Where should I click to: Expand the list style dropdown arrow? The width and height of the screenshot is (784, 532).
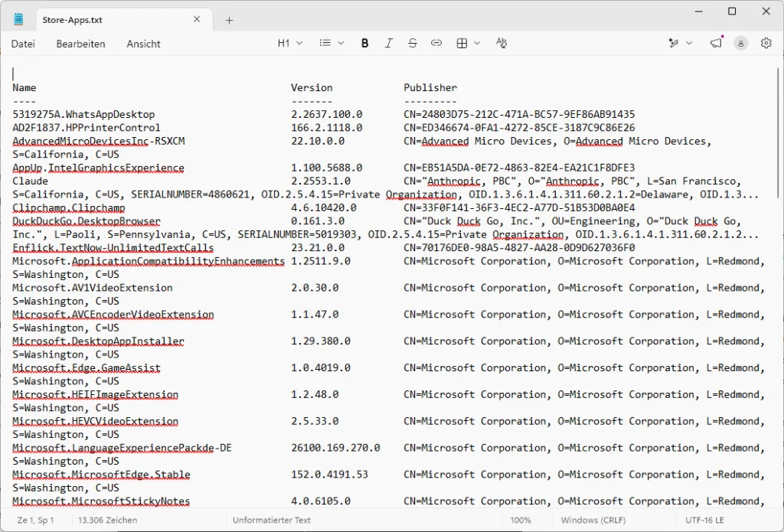[x=341, y=43]
